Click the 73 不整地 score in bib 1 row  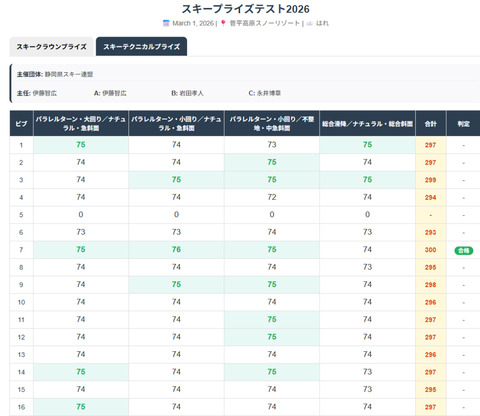(x=272, y=144)
